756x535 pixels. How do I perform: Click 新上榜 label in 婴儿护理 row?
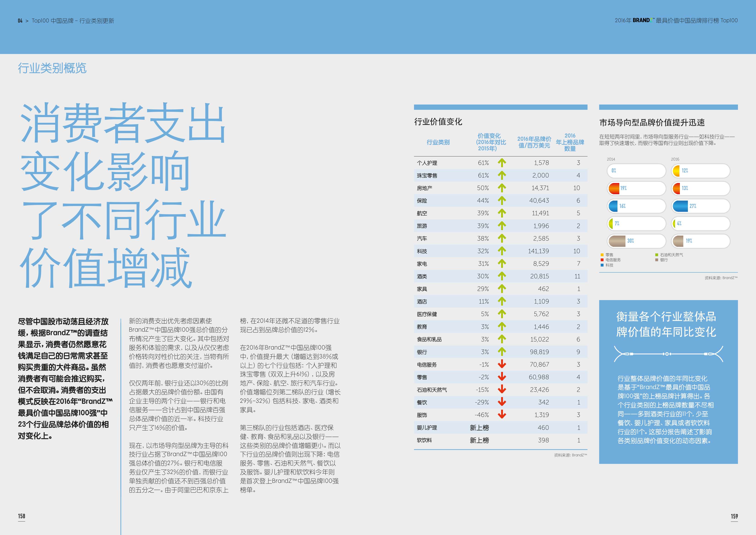479,427
